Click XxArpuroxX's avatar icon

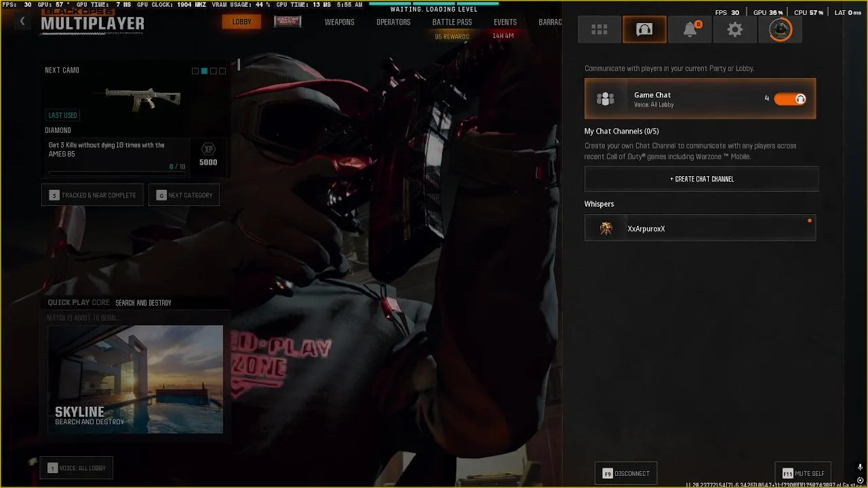[x=606, y=228]
